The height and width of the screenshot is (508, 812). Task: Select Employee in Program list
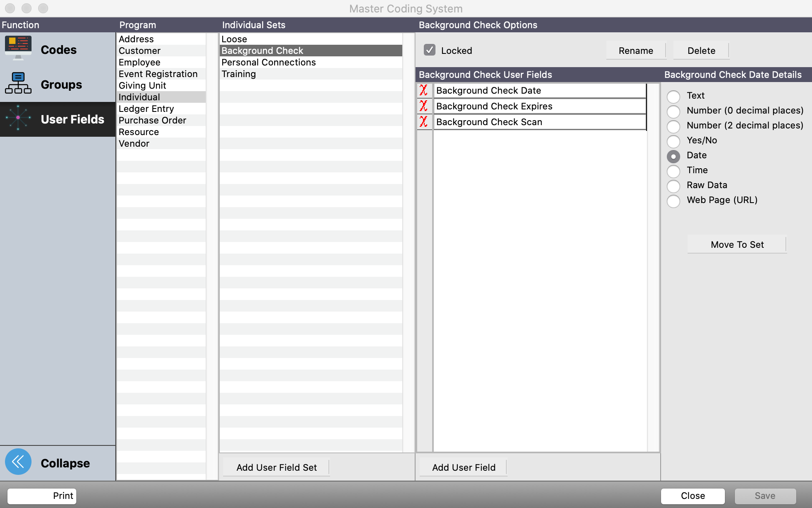click(x=139, y=62)
